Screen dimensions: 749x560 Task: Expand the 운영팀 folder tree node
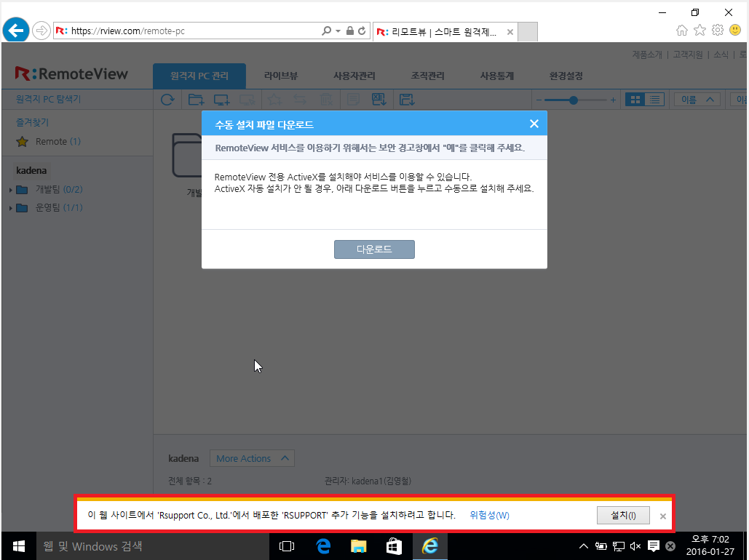pos(10,208)
